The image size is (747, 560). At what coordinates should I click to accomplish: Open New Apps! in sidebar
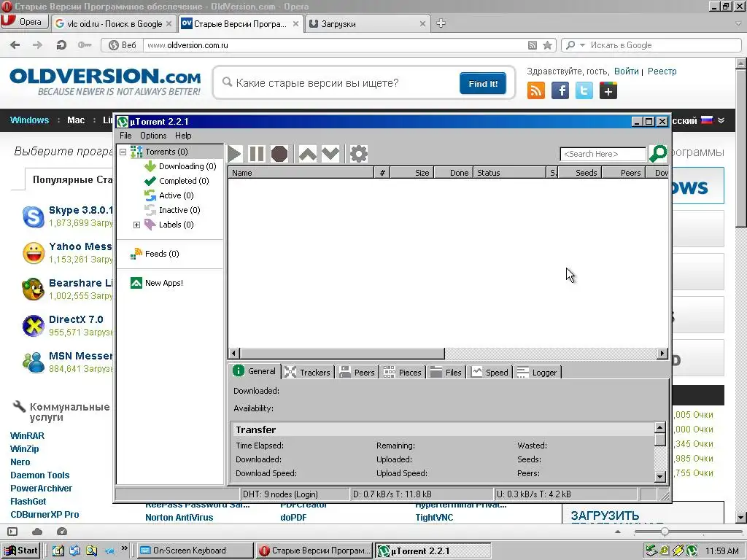click(157, 283)
